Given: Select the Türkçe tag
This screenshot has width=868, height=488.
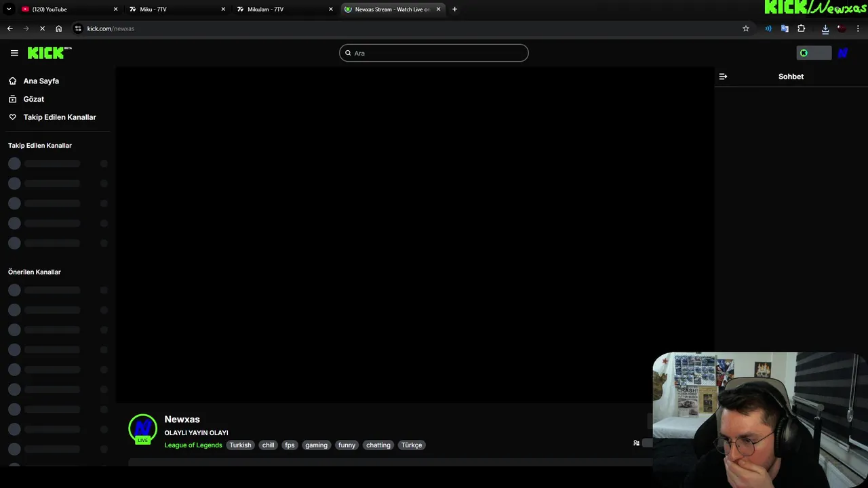Looking at the screenshot, I should [x=412, y=445].
